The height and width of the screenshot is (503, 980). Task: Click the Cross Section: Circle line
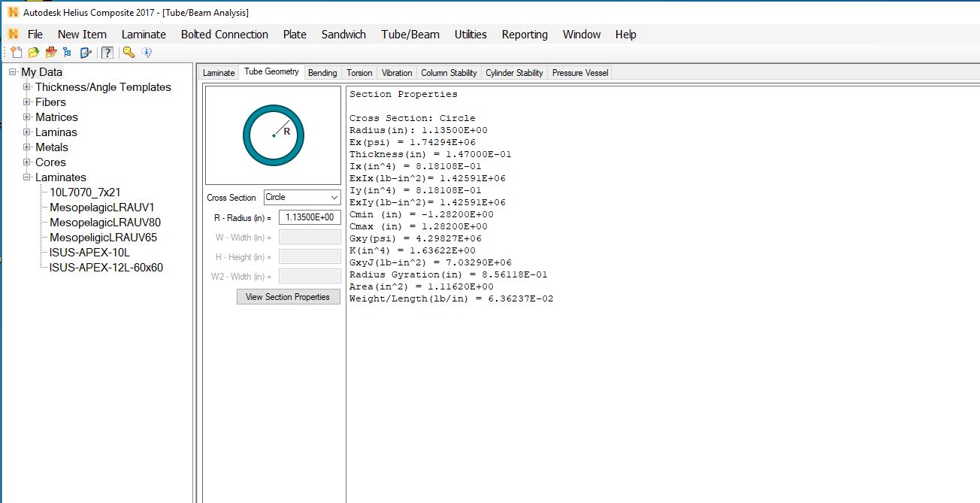(413, 118)
